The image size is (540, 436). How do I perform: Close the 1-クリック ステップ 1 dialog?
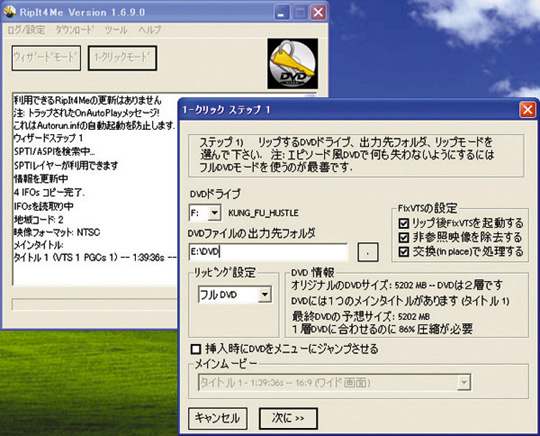pos(527,110)
